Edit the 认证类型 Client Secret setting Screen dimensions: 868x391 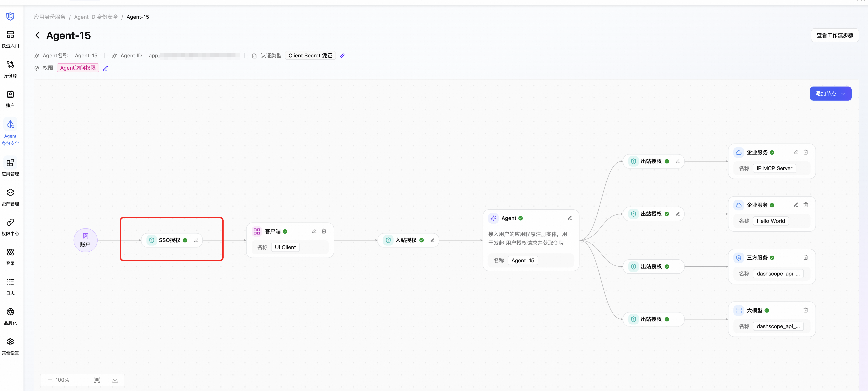(342, 56)
